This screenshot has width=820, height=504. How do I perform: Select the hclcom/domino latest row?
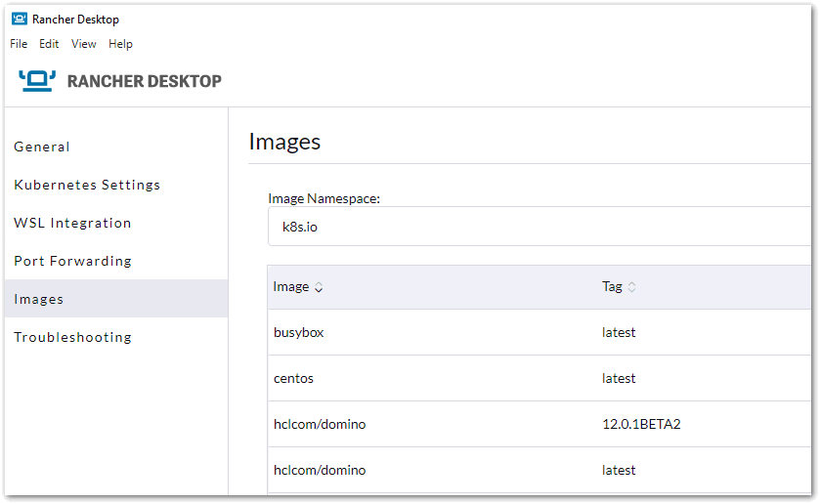(x=539, y=470)
